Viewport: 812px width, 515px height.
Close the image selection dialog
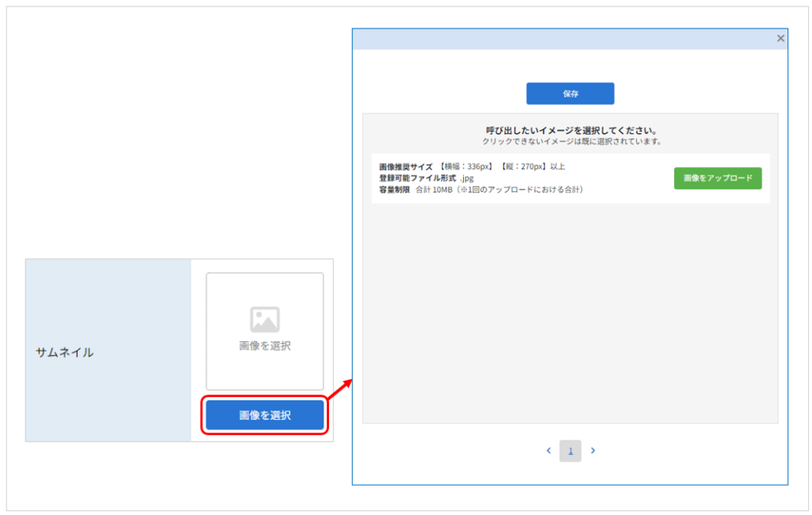tap(780, 38)
